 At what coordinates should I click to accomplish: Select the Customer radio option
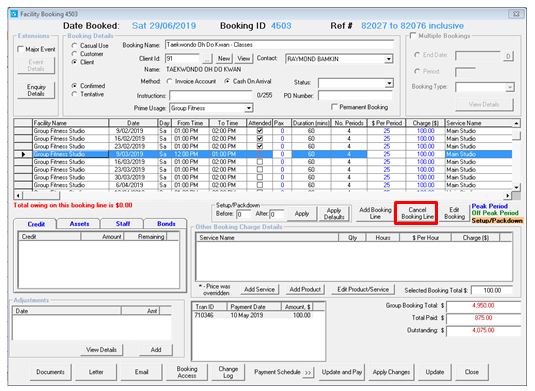point(74,54)
